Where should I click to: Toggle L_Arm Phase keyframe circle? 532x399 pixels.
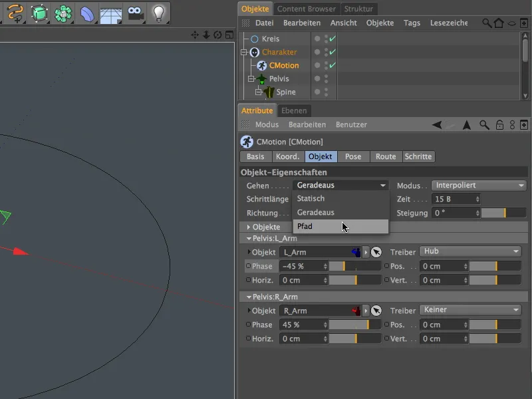[248, 266]
